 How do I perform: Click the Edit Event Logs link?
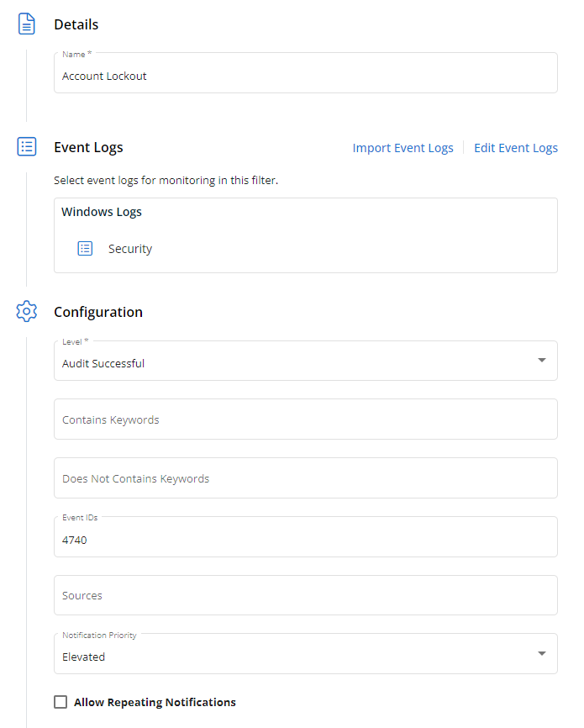515,148
